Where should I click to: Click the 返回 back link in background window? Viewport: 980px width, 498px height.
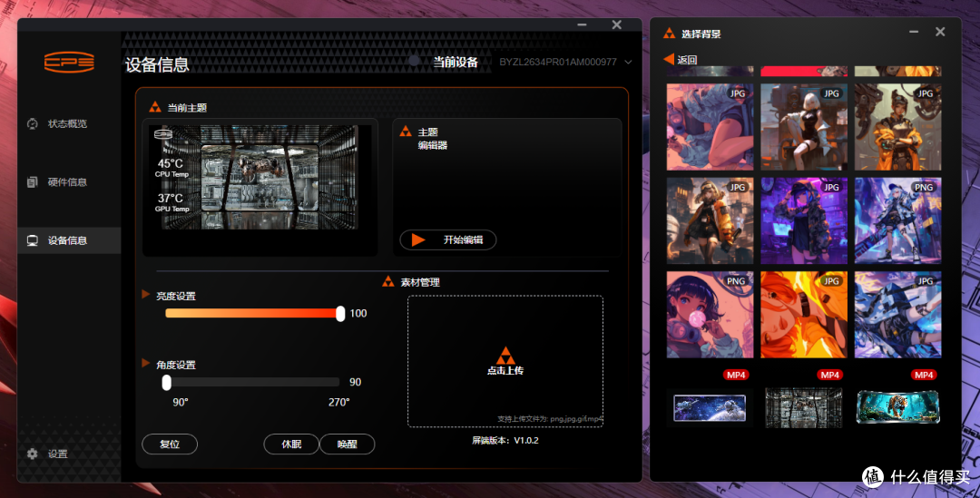pos(687,60)
